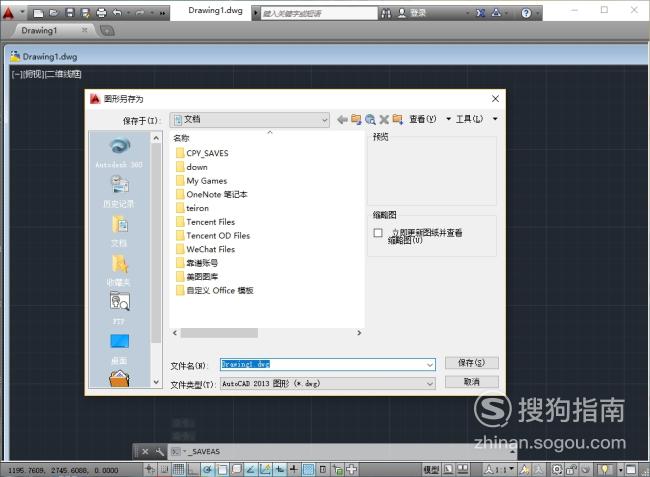
Task: Toggle Infer constraints in the status bar
Action: pos(150,470)
